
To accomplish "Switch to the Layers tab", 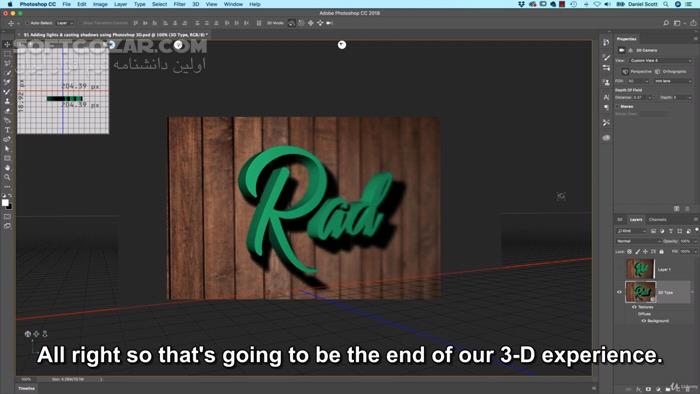I will click(636, 220).
